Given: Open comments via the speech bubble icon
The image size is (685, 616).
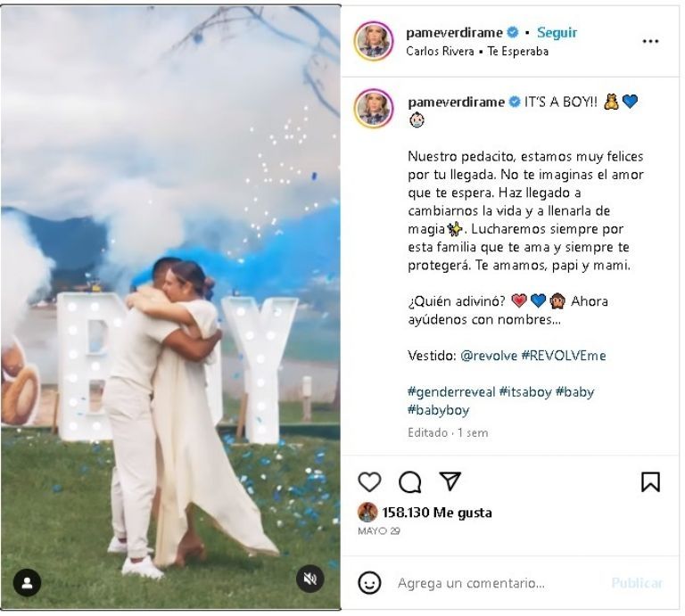Looking at the screenshot, I should 409,482.
